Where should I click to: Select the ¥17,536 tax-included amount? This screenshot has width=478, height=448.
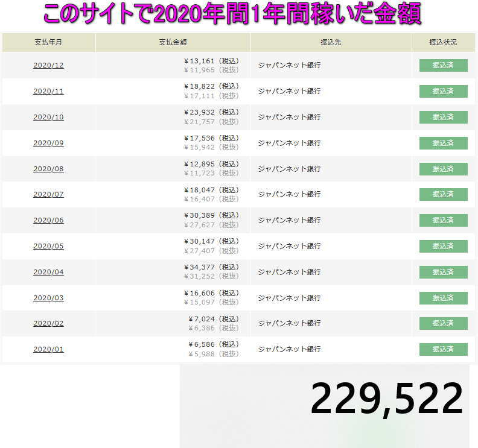pyautogui.click(x=212, y=138)
